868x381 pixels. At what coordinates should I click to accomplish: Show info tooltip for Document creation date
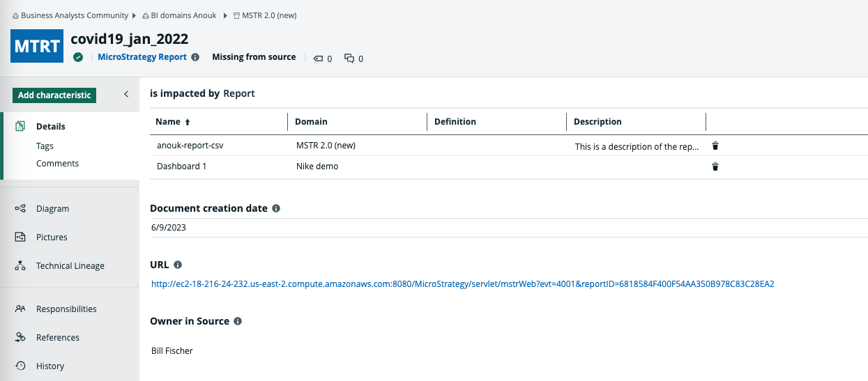coord(276,208)
